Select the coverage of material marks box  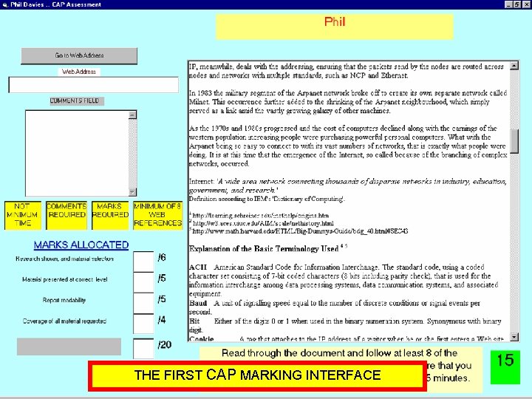(x=143, y=324)
